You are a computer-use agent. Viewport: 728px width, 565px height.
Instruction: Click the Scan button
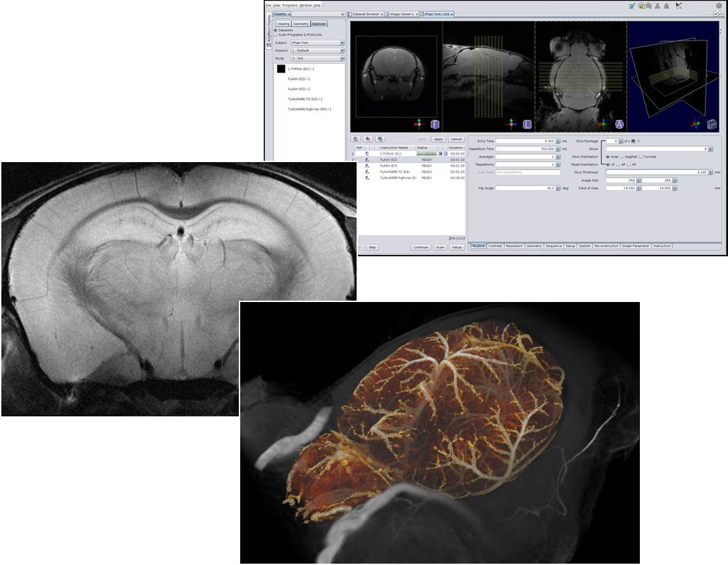439,248
